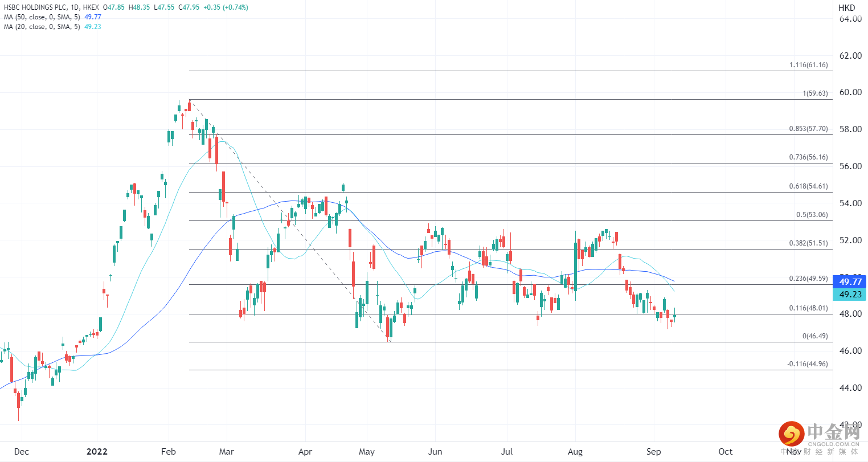Select the high price H48.35 readout
This screenshot has height=462, width=868.
(140, 7)
